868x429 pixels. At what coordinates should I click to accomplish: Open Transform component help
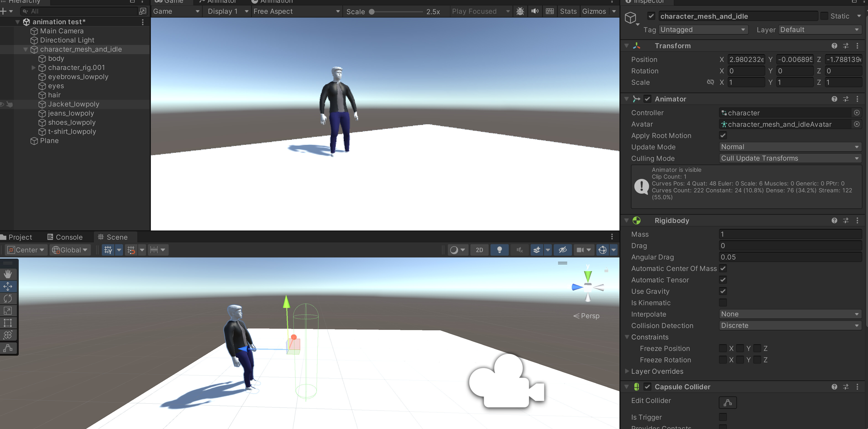click(x=834, y=45)
